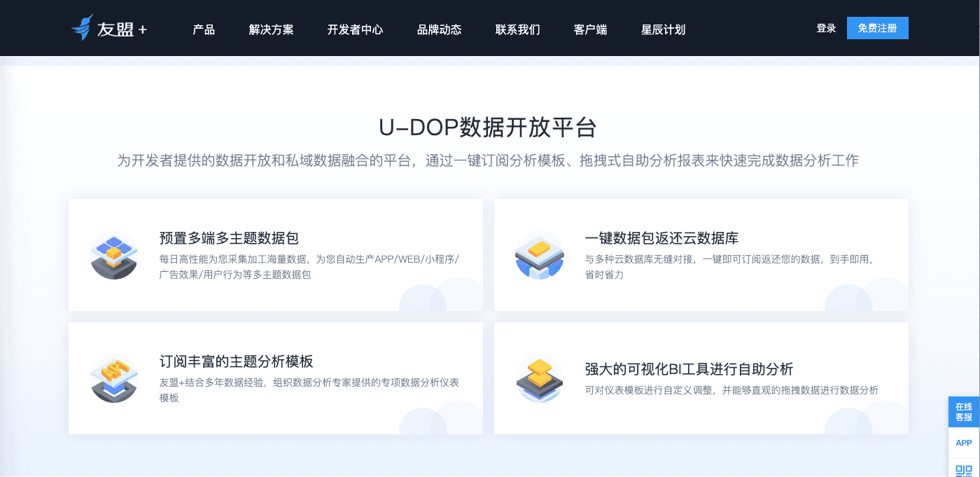Click the 登录 login link
Screen dimensions: 980x477
[826, 28]
